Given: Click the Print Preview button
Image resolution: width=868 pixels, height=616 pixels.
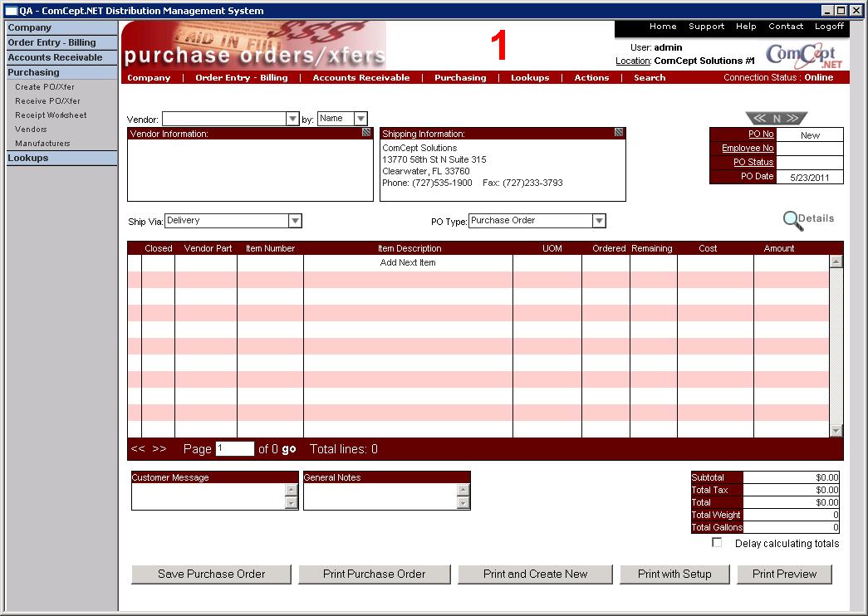Looking at the screenshot, I should [x=784, y=574].
